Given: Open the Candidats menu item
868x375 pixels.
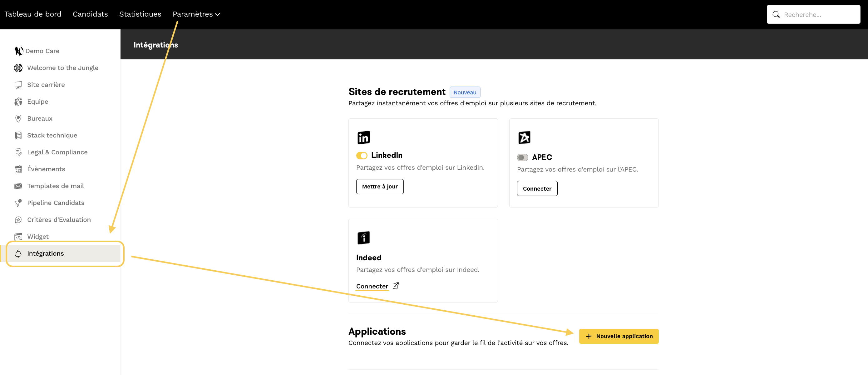Looking at the screenshot, I should 90,14.
